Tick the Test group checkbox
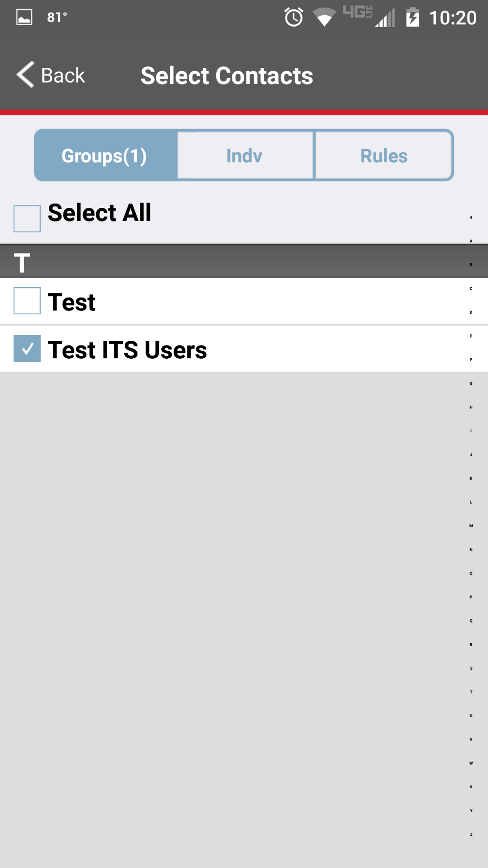 pos(27,301)
